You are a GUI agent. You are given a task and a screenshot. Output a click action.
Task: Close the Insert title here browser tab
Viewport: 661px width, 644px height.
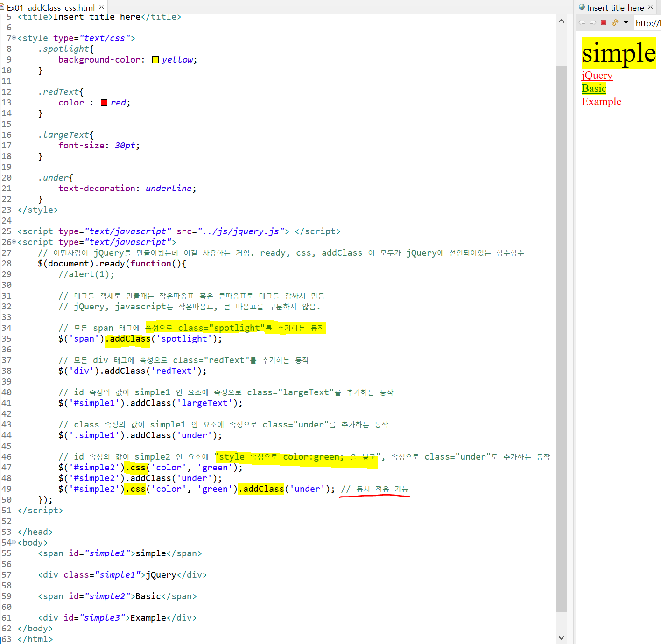click(x=651, y=7)
